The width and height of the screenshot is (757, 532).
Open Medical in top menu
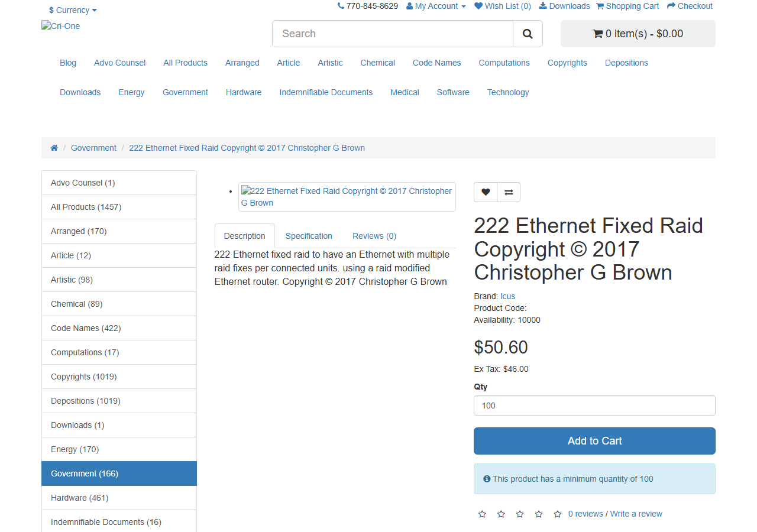pos(405,92)
